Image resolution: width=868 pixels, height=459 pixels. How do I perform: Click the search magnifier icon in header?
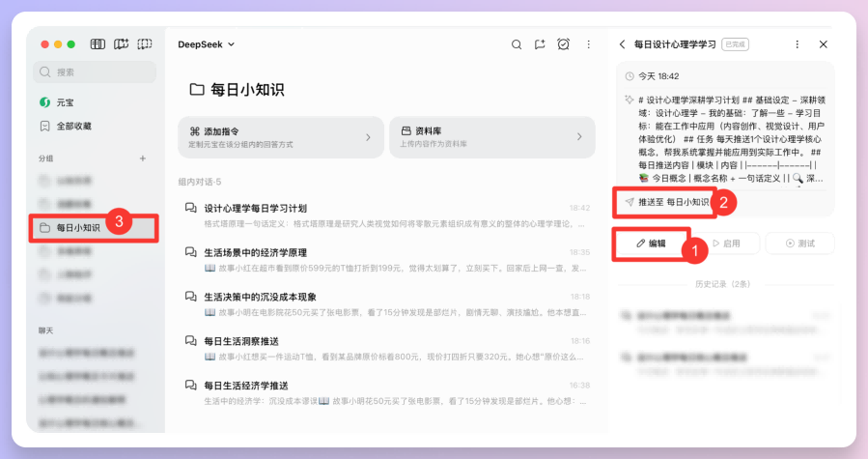coord(517,44)
